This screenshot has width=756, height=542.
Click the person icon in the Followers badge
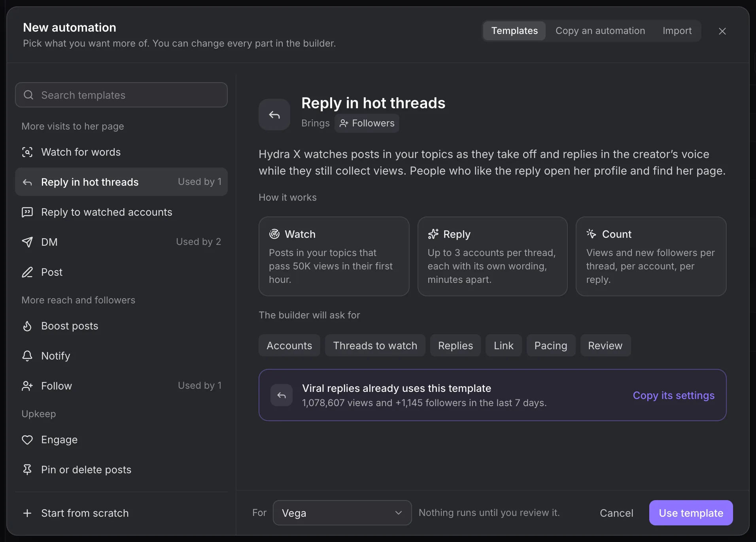[344, 123]
